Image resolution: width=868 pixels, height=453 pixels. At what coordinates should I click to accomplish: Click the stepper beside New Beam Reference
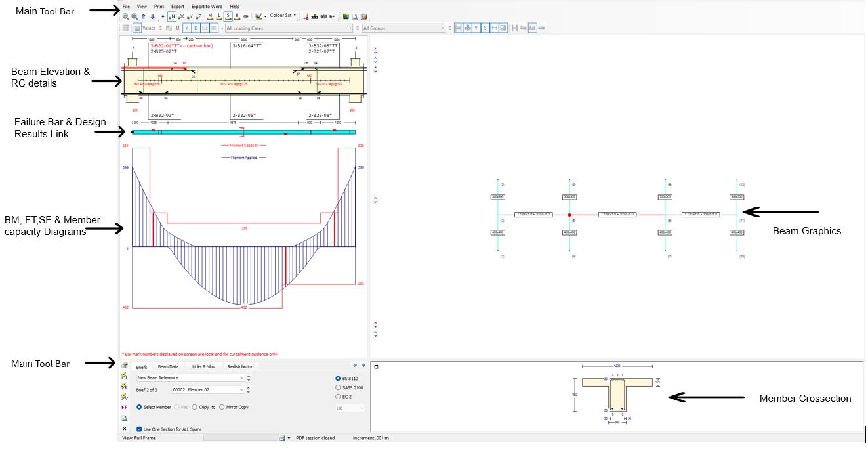pos(249,378)
